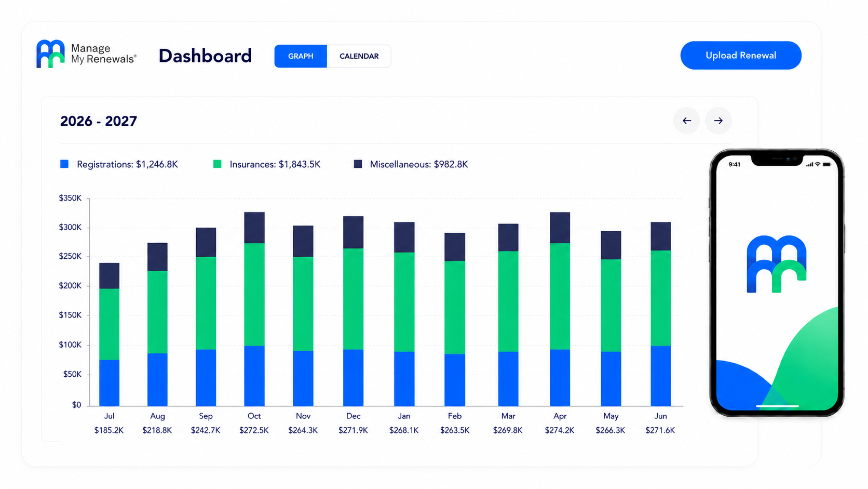
Task: Click the green Insurances legend swatch
Action: 218,164
